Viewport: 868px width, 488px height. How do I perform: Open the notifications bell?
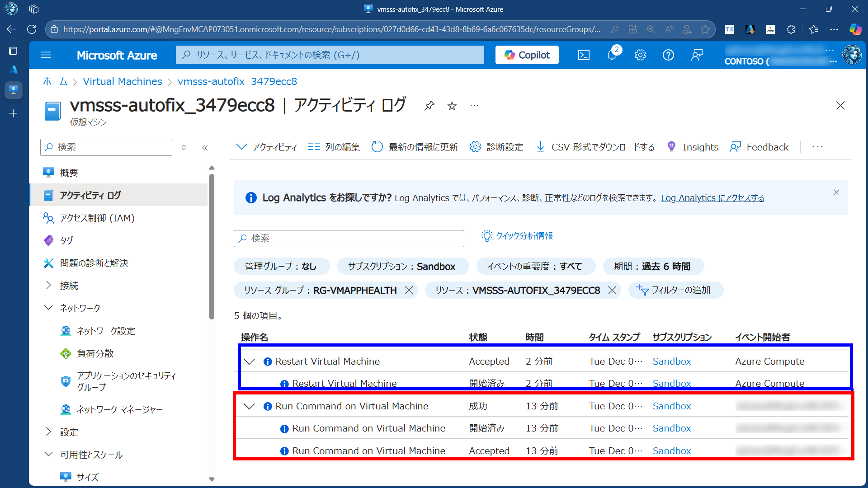pos(612,55)
